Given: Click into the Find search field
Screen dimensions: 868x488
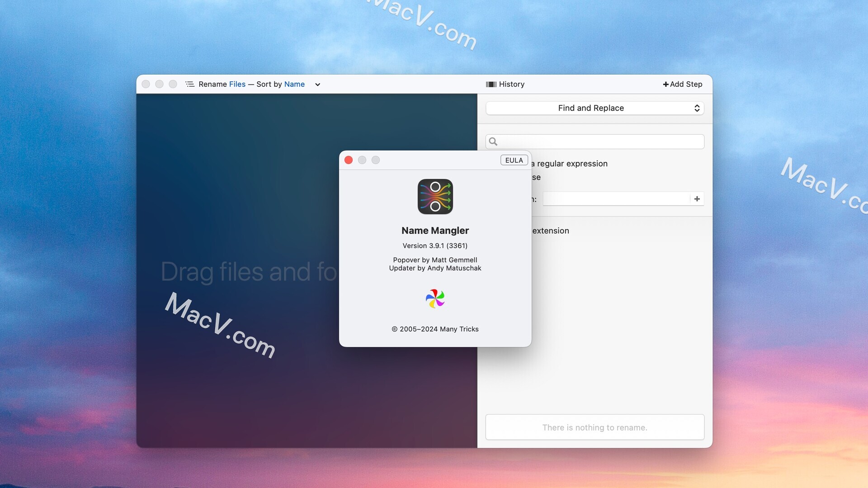Looking at the screenshot, I should click(601, 141).
